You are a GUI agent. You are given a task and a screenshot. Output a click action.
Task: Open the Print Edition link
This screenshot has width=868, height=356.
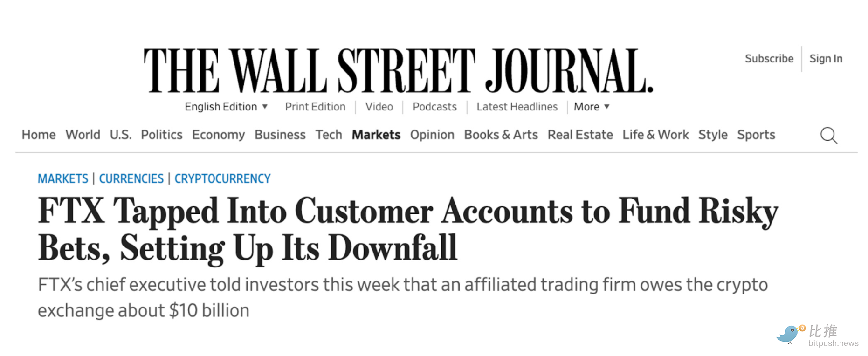(x=315, y=107)
